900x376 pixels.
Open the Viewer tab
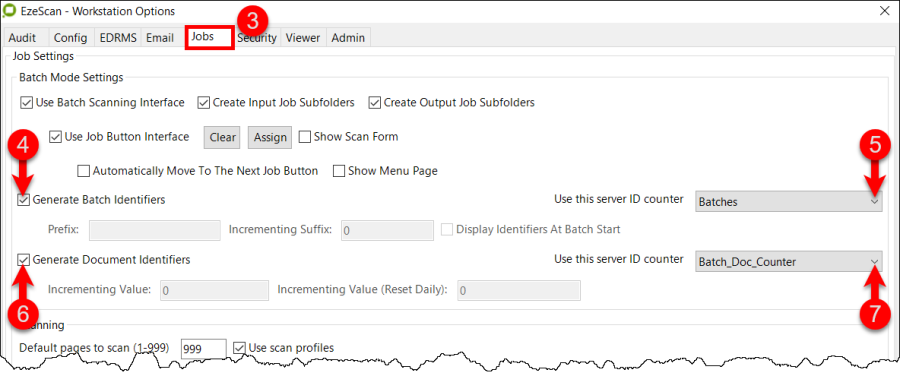[x=302, y=38]
